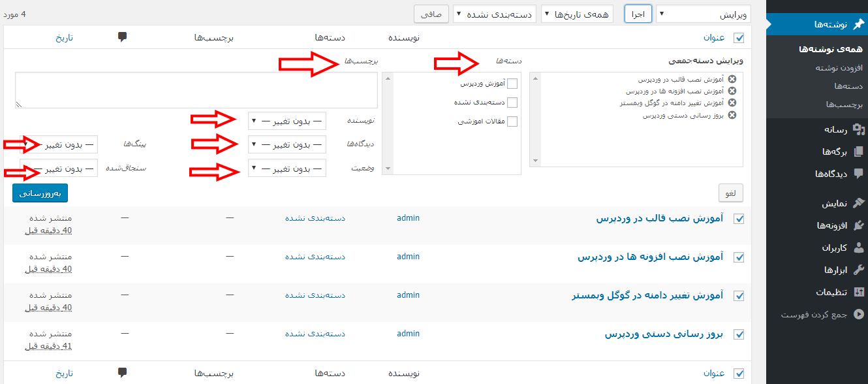Open the همه‌ی تاریخ‌ها date filter dropdown

click(x=577, y=14)
